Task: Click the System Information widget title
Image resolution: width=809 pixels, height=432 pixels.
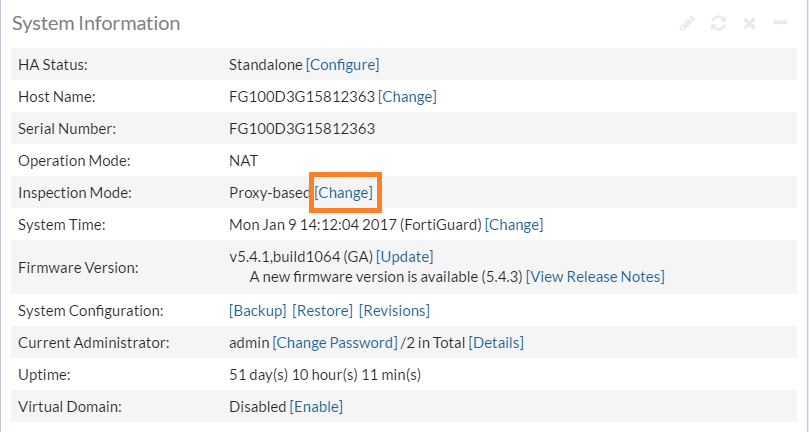Action: [x=96, y=23]
